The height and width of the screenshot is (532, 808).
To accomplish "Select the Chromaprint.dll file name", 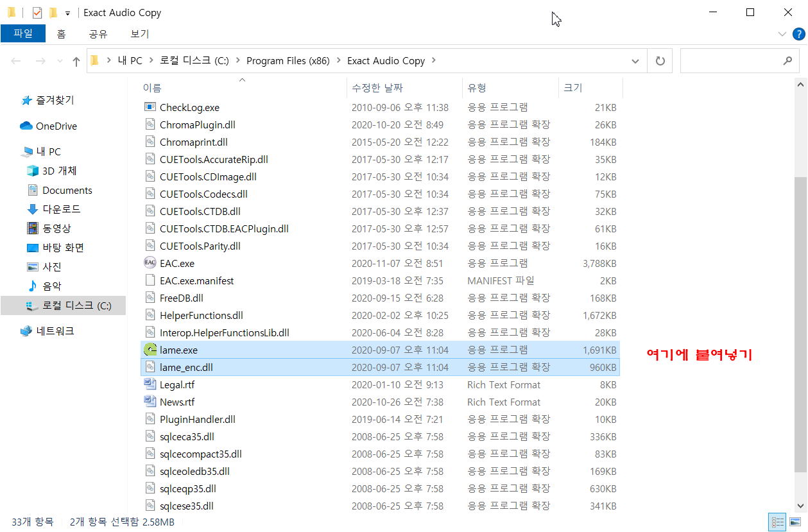I will (x=194, y=142).
